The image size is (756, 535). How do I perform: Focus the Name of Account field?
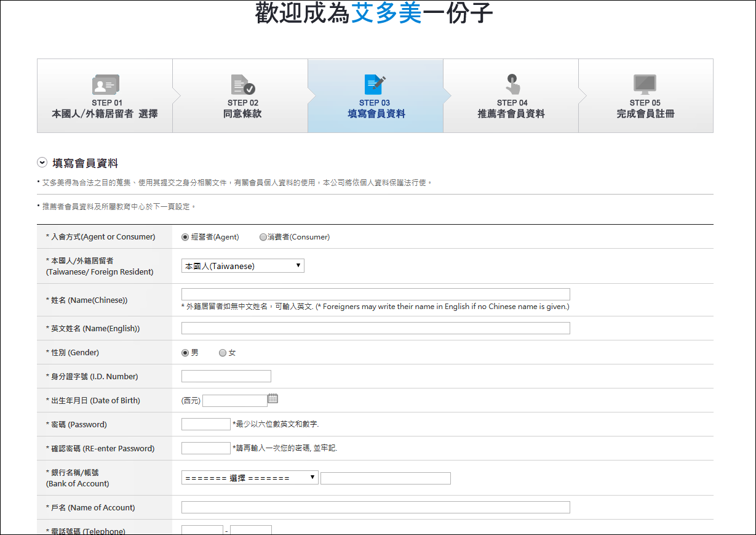(x=376, y=507)
